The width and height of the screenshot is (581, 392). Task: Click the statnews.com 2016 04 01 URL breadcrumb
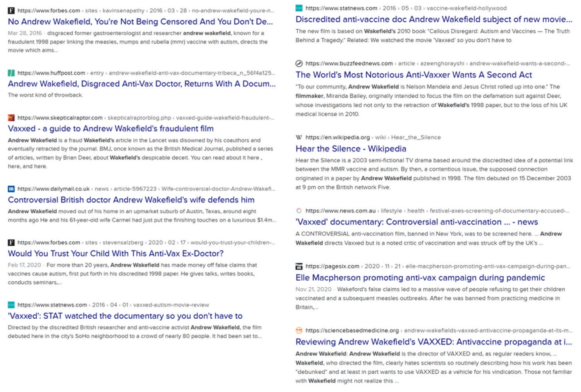(x=113, y=305)
